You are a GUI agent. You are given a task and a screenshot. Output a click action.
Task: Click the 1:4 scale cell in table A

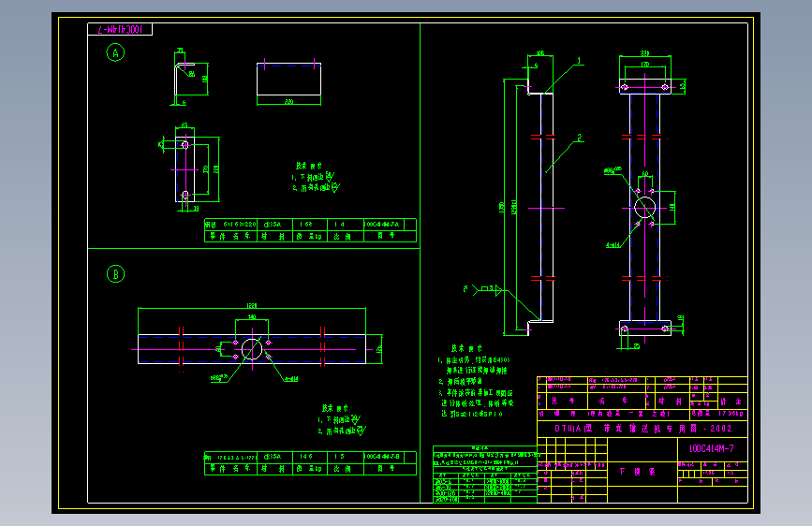(x=346, y=225)
